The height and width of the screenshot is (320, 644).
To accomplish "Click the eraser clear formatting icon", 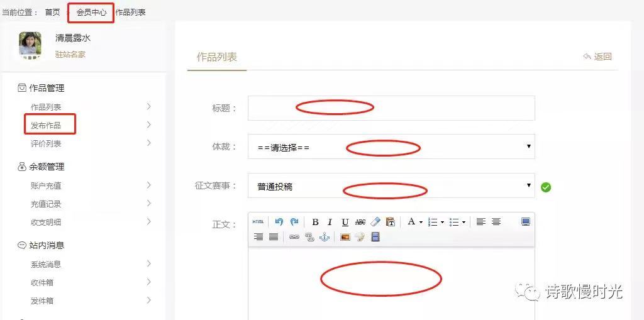I will pyautogui.click(x=375, y=222).
